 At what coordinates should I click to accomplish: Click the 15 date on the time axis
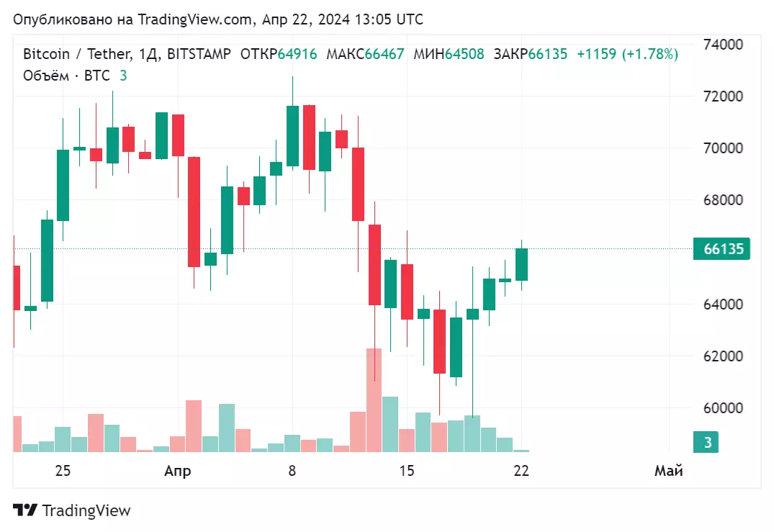pos(407,471)
